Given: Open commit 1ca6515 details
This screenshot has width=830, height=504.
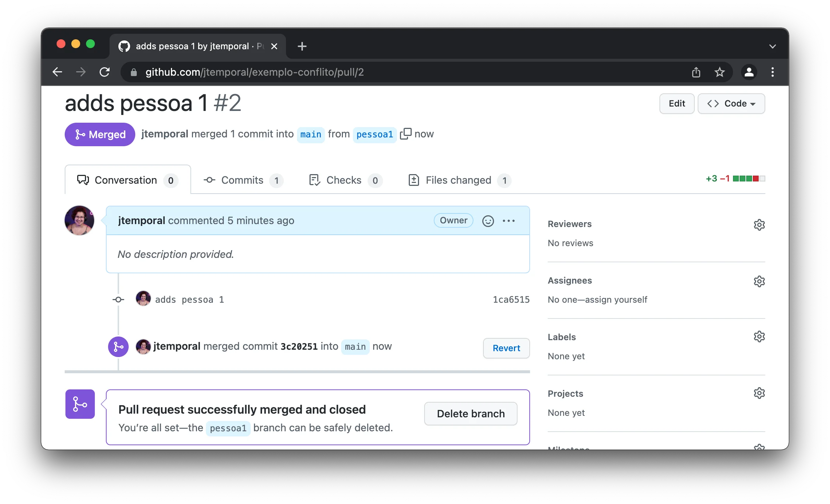Looking at the screenshot, I should [511, 299].
